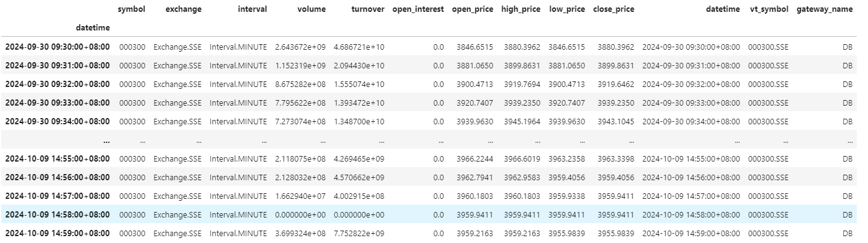Click volume value 1.662940e+07
This screenshot has width=868, height=243.
[x=300, y=196]
